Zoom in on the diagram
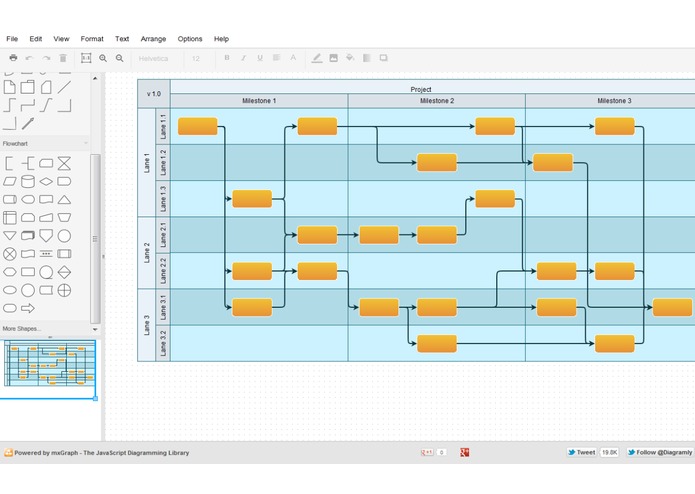Viewport: 695px width, 494px height. click(x=103, y=58)
